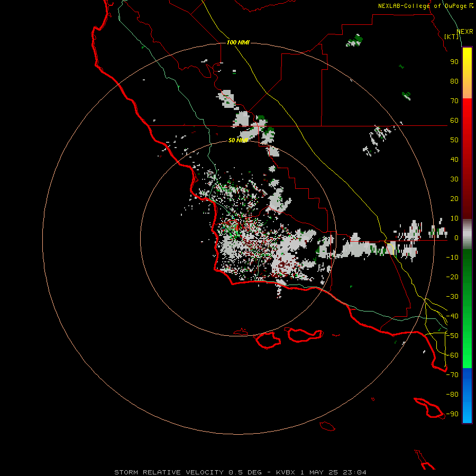Click the 0 value on velocity scale
476x476 pixels.
coord(456,238)
